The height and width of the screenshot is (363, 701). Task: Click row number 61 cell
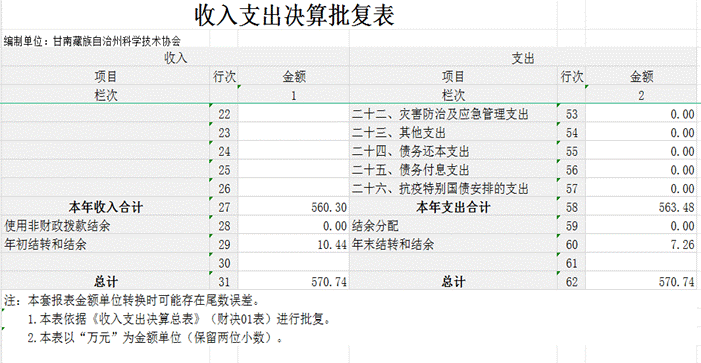(x=572, y=263)
